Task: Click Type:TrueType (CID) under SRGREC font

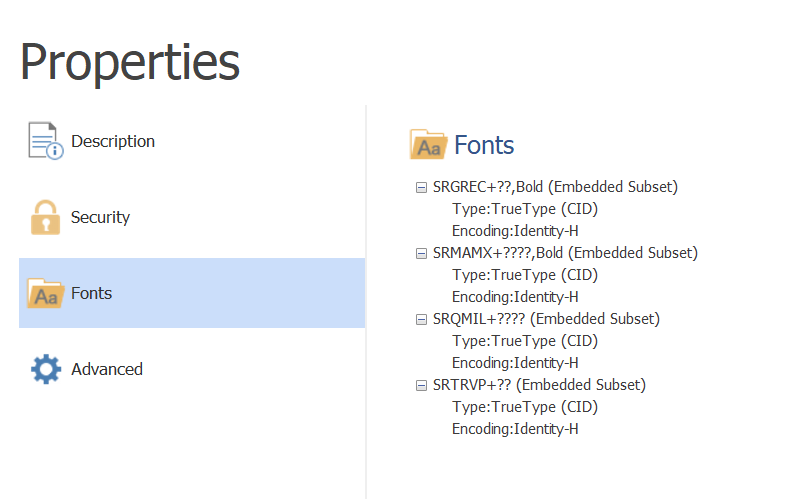Action: pyautogui.click(x=525, y=209)
